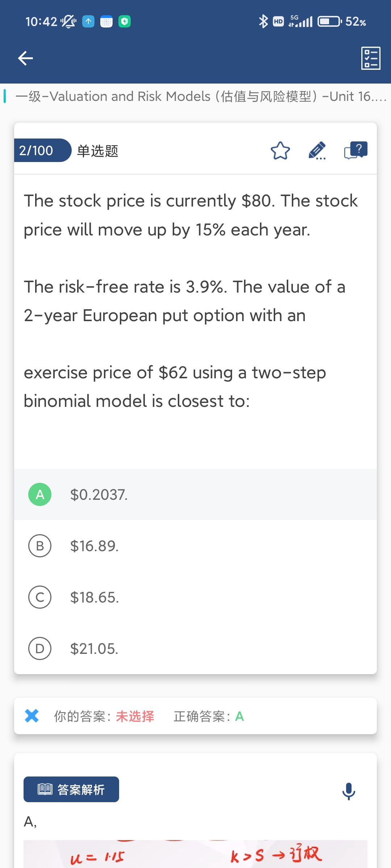Tap the battery indicator in status bar

329,22
